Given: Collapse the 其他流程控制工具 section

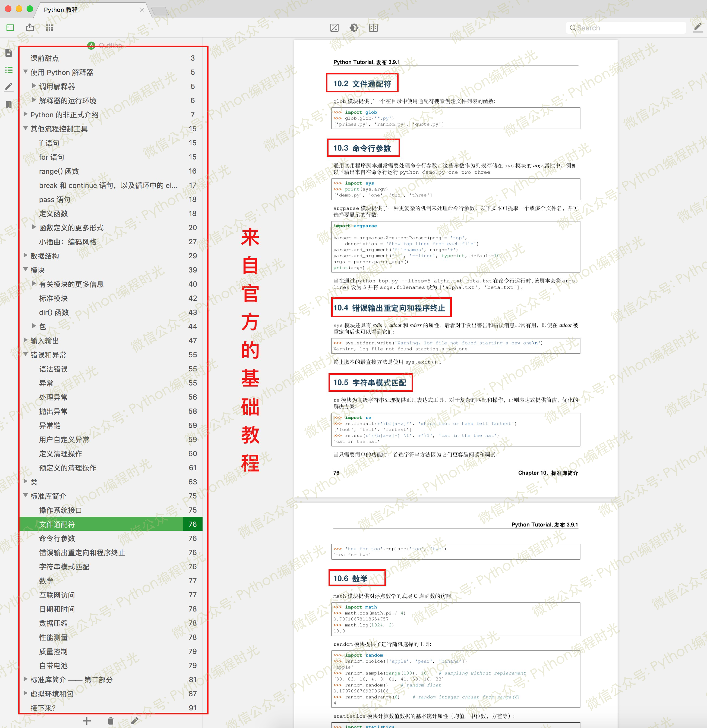Looking at the screenshot, I should pyautogui.click(x=26, y=128).
